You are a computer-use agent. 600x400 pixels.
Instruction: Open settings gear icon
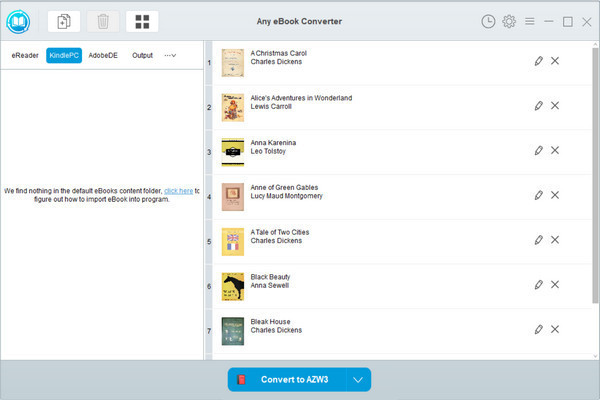coord(509,21)
